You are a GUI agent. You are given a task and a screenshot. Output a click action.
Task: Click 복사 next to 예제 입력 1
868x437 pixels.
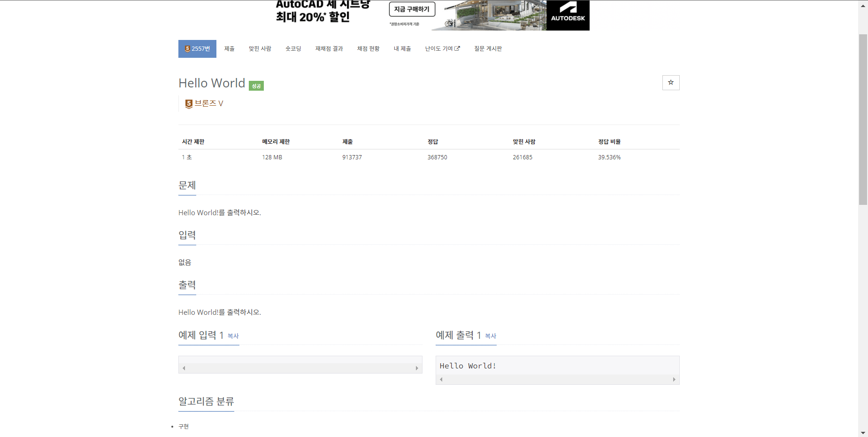233,336
